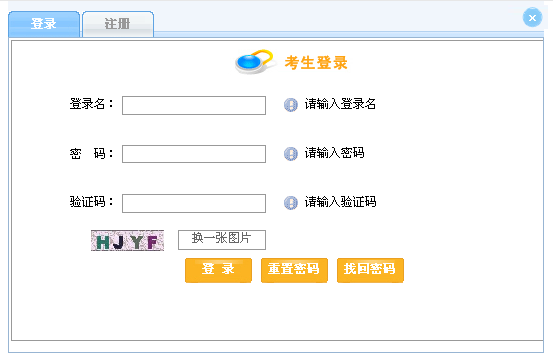Click the info icon beside 请输入密码
This screenshot has width=553, height=364.
291,154
